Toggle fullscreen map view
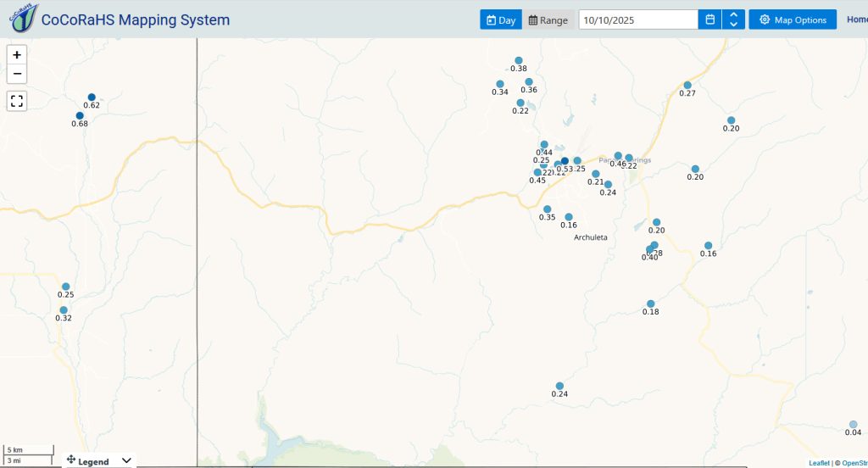The width and height of the screenshot is (868, 468). point(17,101)
